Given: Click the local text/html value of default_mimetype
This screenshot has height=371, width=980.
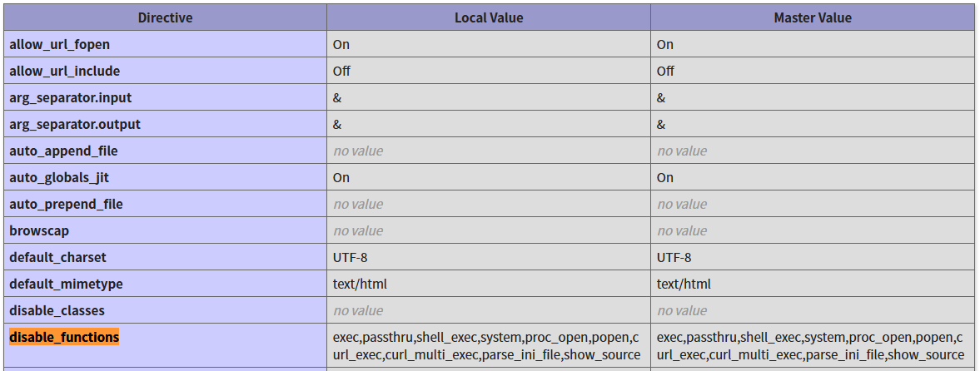Looking at the screenshot, I should tap(360, 284).
